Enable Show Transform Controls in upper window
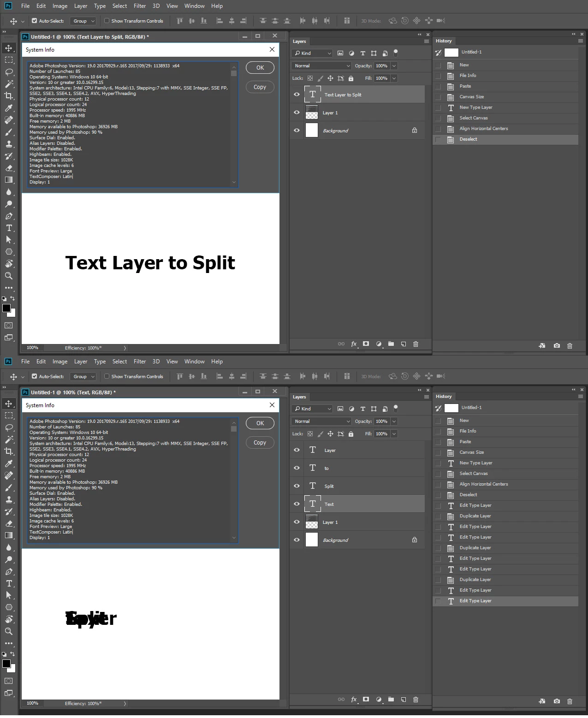Viewport: 588px width, 718px height. coord(107,21)
